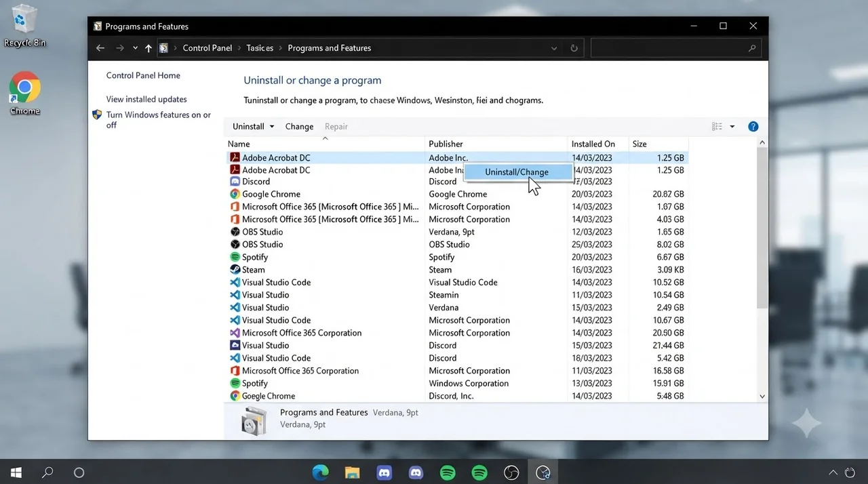Go back with the back arrow
The width and height of the screenshot is (868, 484).
click(100, 48)
